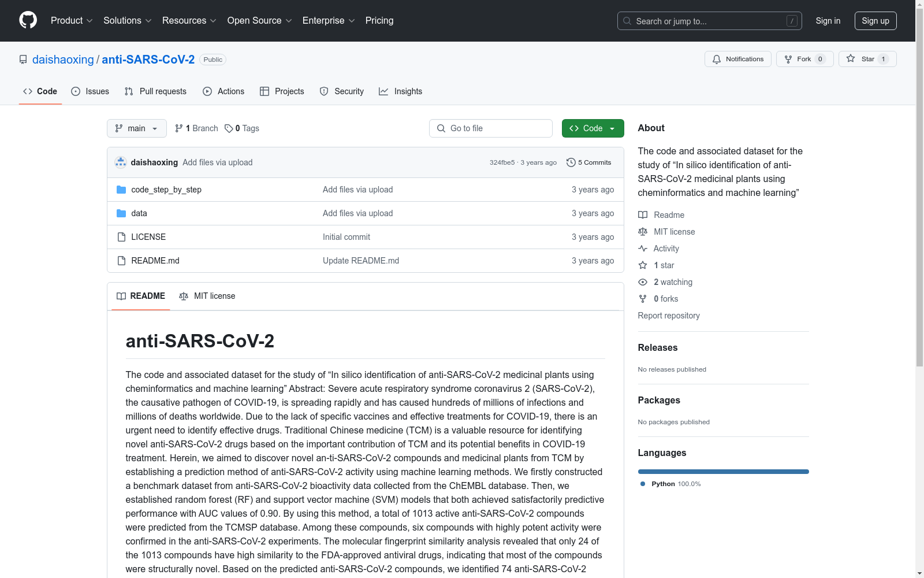Click the Sign up button
This screenshot has height=578, width=924.
(x=875, y=21)
